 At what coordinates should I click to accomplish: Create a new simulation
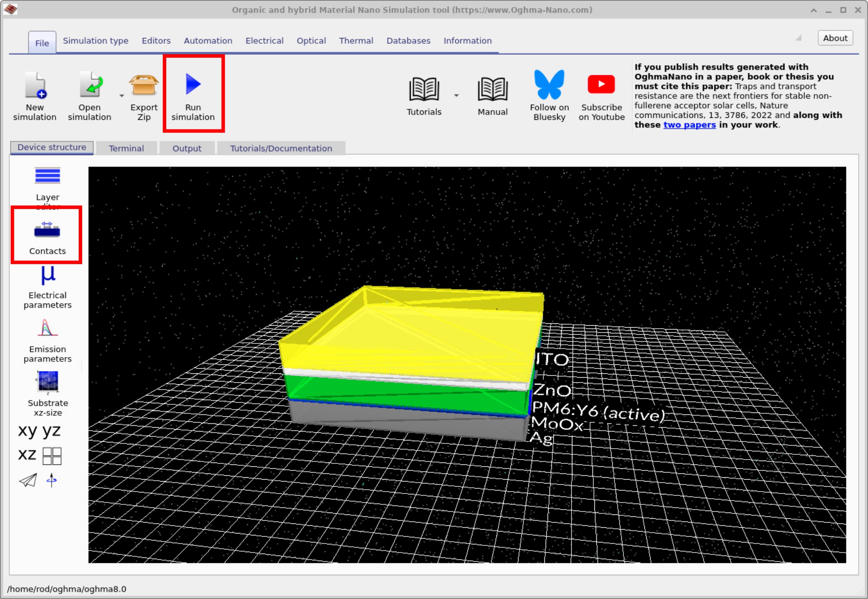35,94
